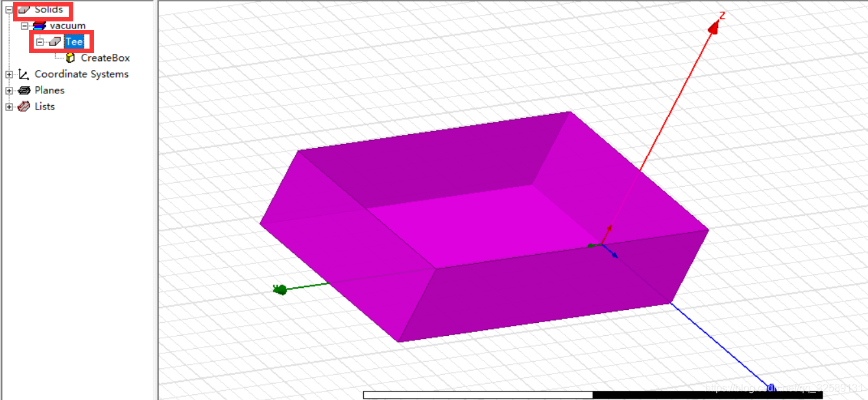Click the magenta box in 3D view
Viewport: 868px width, 400px height.
[x=483, y=227]
